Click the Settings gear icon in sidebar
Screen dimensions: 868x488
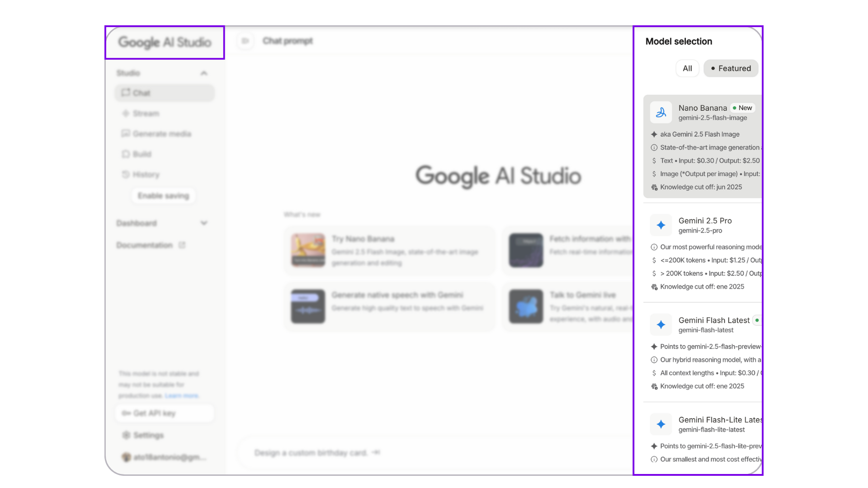[x=126, y=435]
